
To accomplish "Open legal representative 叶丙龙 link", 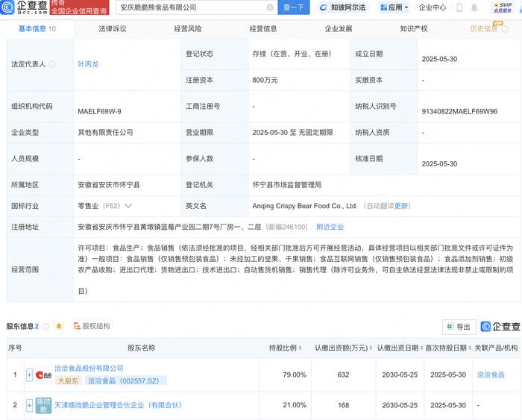I will tap(88, 64).
